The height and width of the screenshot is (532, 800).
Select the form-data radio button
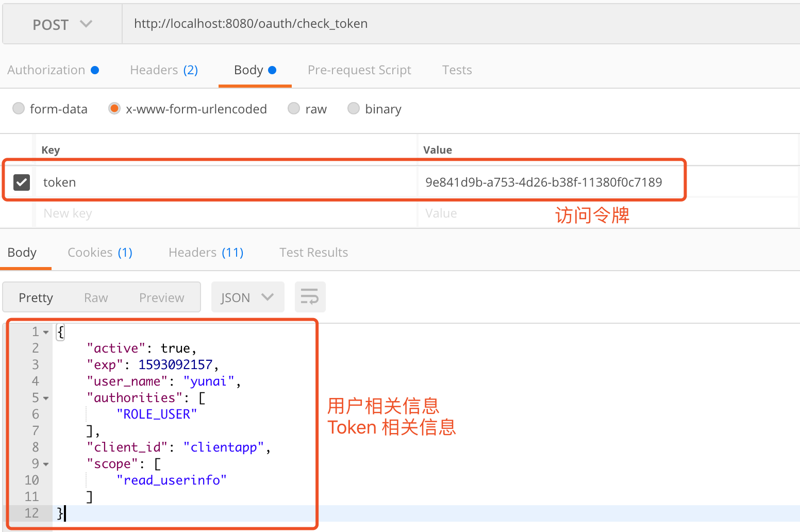pyautogui.click(x=19, y=109)
